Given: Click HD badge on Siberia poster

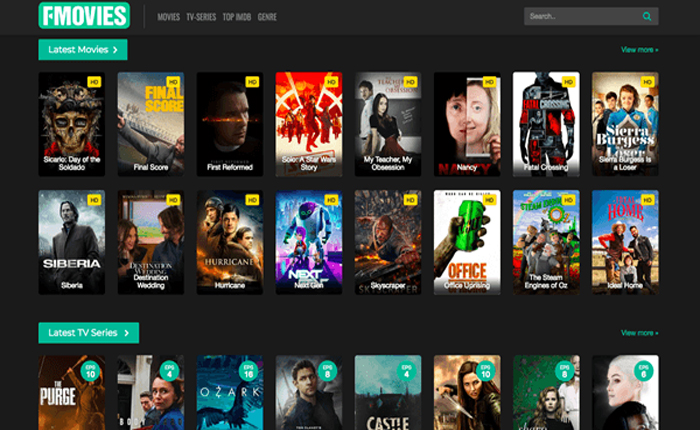Looking at the screenshot, I should click(94, 200).
